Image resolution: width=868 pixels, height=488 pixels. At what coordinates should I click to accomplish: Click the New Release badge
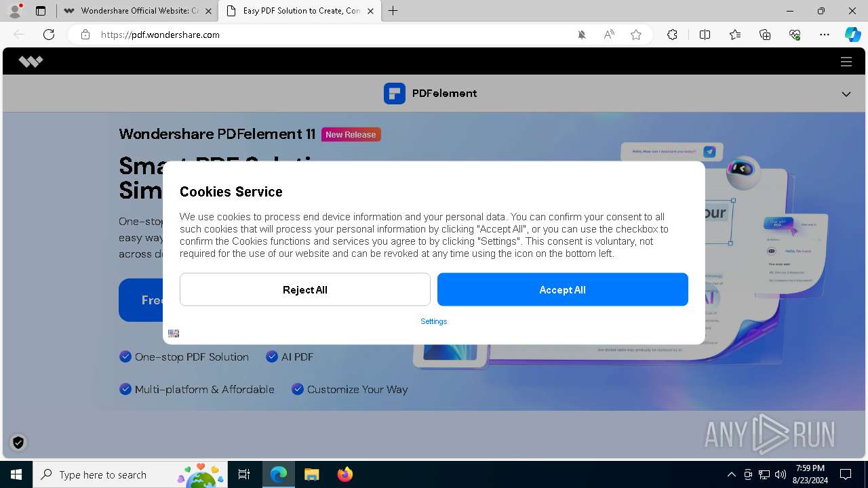click(x=351, y=134)
